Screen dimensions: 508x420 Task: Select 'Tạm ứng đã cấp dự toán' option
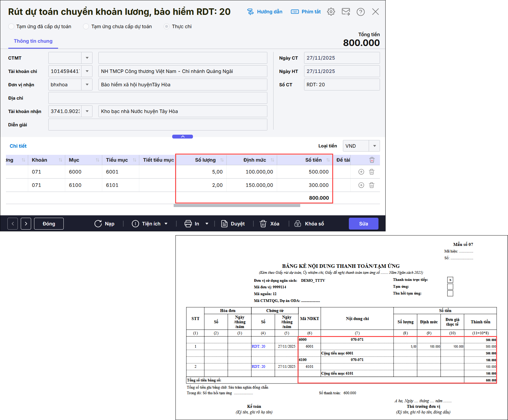pyautogui.click(x=11, y=26)
